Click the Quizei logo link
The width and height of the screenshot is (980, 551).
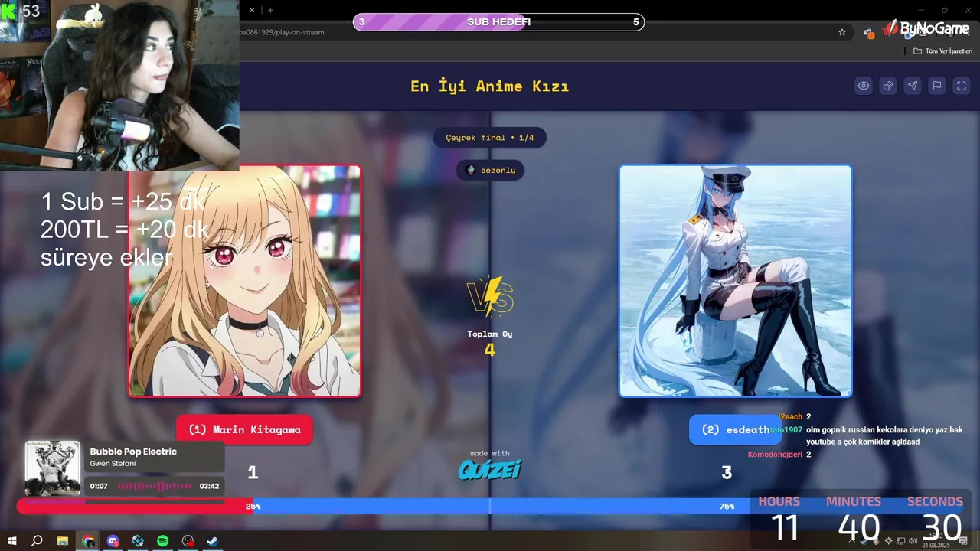(489, 468)
